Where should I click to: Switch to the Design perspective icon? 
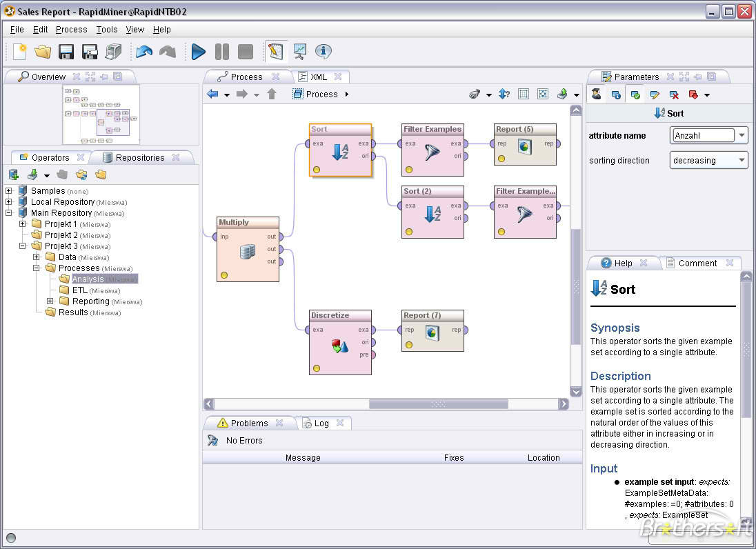pyautogui.click(x=276, y=52)
